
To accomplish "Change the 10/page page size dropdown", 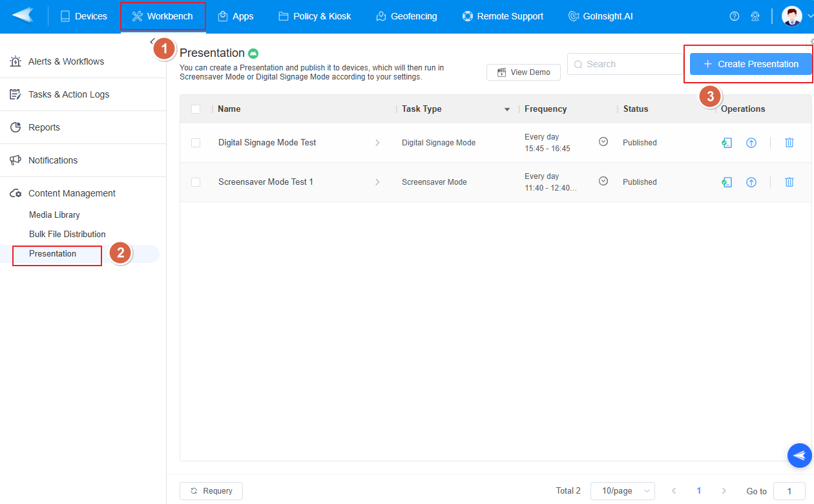I will pyautogui.click(x=622, y=491).
